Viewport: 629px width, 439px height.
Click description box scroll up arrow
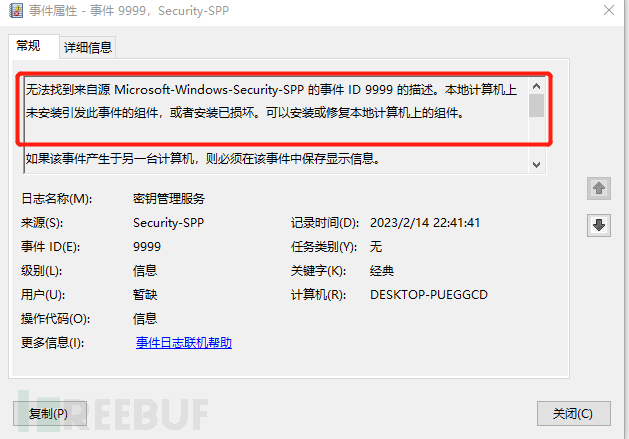[536, 86]
